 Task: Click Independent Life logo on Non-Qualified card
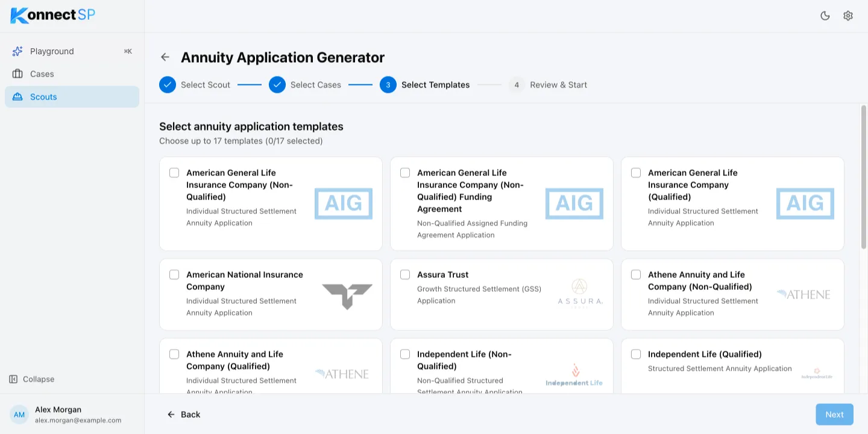[574, 375]
